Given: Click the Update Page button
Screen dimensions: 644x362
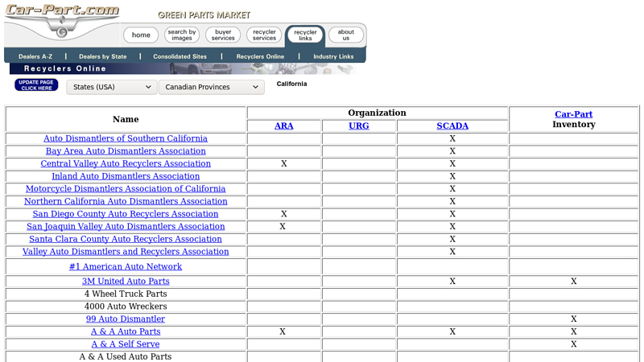Looking at the screenshot, I should click(x=36, y=85).
